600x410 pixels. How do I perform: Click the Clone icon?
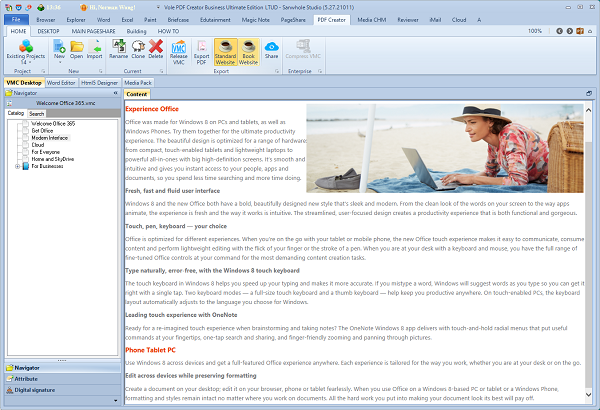tap(138, 51)
